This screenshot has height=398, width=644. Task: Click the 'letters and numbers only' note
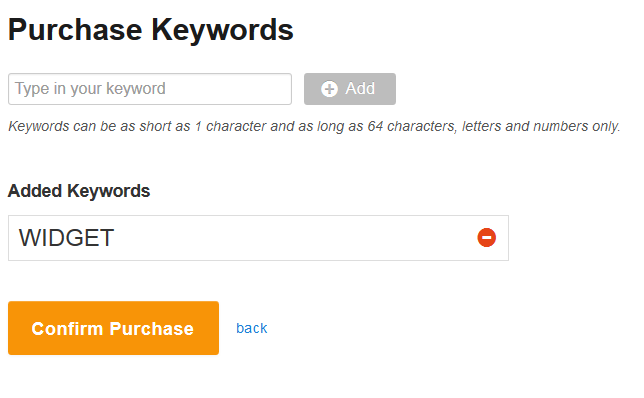click(541, 127)
